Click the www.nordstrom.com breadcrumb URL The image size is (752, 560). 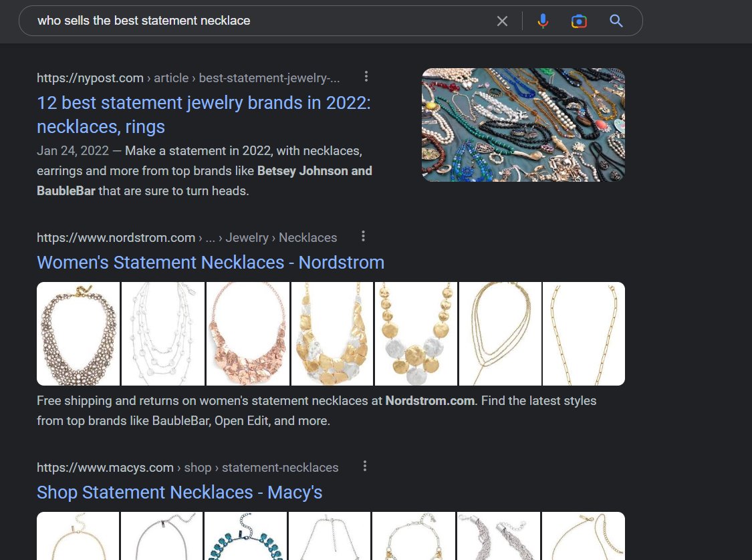[187, 237]
